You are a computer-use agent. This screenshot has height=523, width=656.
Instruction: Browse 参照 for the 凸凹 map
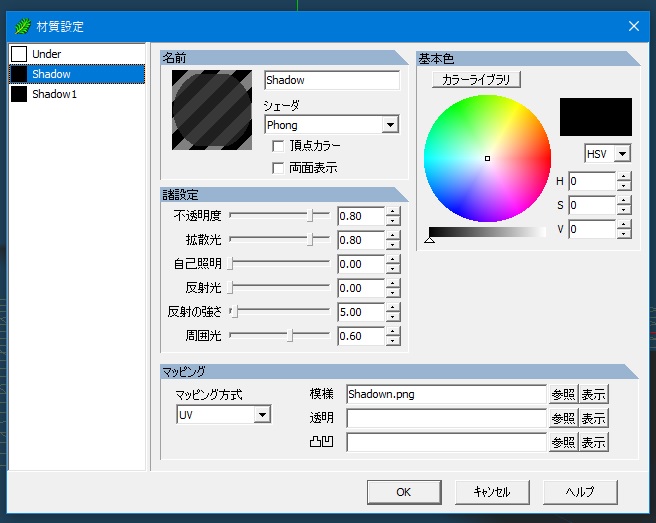pyautogui.click(x=563, y=442)
